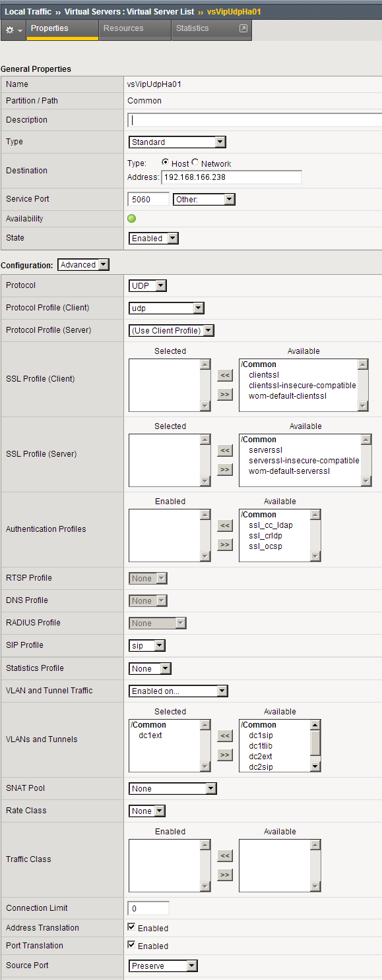382x980 pixels.
Task: Open the Statistics tab
Action: click(192, 30)
